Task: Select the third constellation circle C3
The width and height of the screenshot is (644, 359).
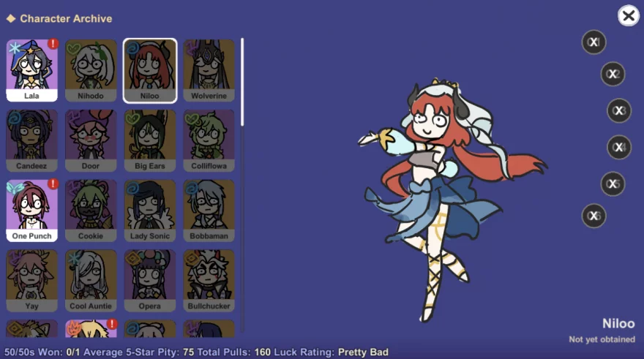Action: pyautogui.click(x=618, y=110)
